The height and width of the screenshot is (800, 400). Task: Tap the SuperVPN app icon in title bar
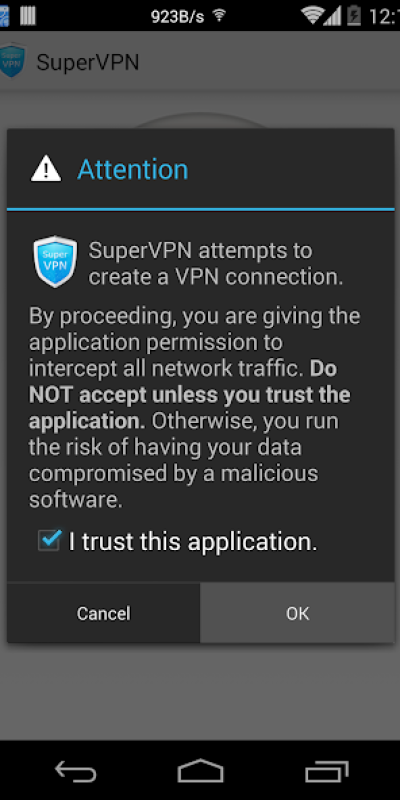[x=12, y=61]
